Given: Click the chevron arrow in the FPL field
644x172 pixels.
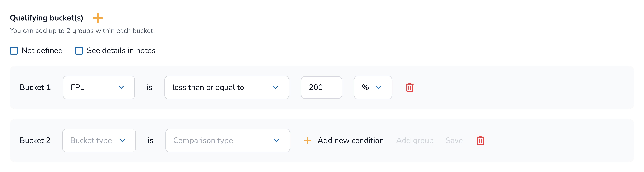Looking at the screenshot, I should pyautogui.click(x=121, y=87).
